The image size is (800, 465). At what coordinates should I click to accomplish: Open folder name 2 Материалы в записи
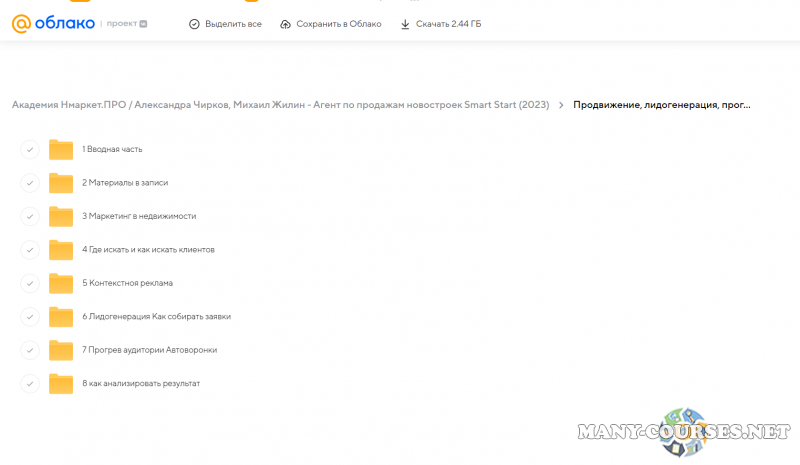(x=125, y=183)
